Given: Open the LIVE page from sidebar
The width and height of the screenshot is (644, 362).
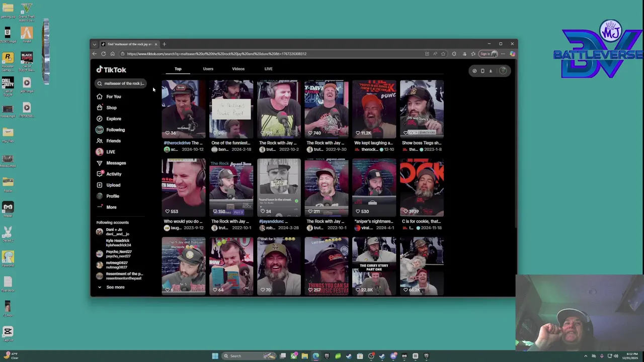Looking at the screenshot, I should point(110,152).
